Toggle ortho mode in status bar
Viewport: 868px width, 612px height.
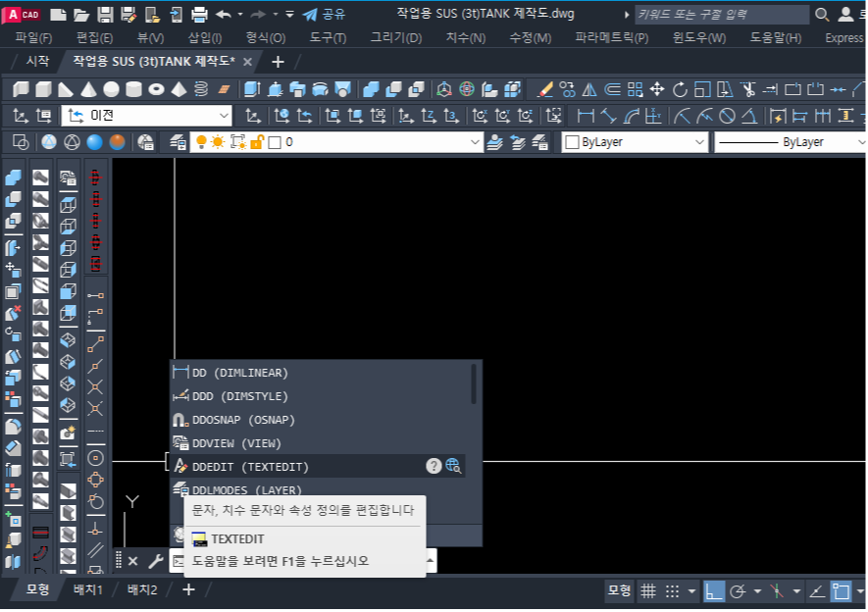714,591
